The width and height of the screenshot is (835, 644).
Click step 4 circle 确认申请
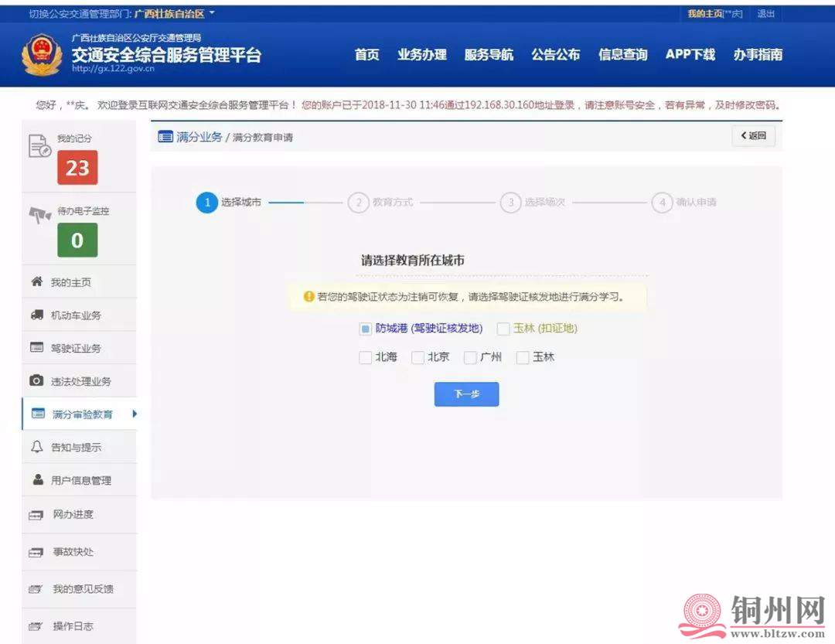point(663,203)
